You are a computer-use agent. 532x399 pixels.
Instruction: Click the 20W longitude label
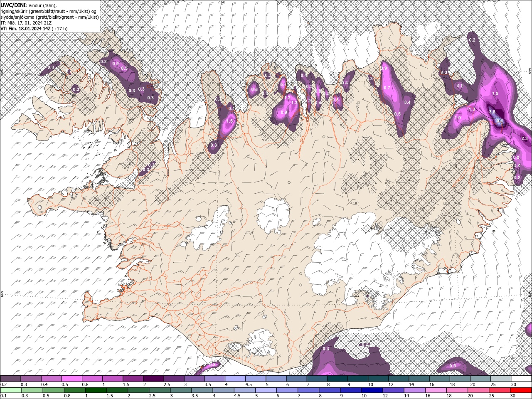tap(222, 2)
